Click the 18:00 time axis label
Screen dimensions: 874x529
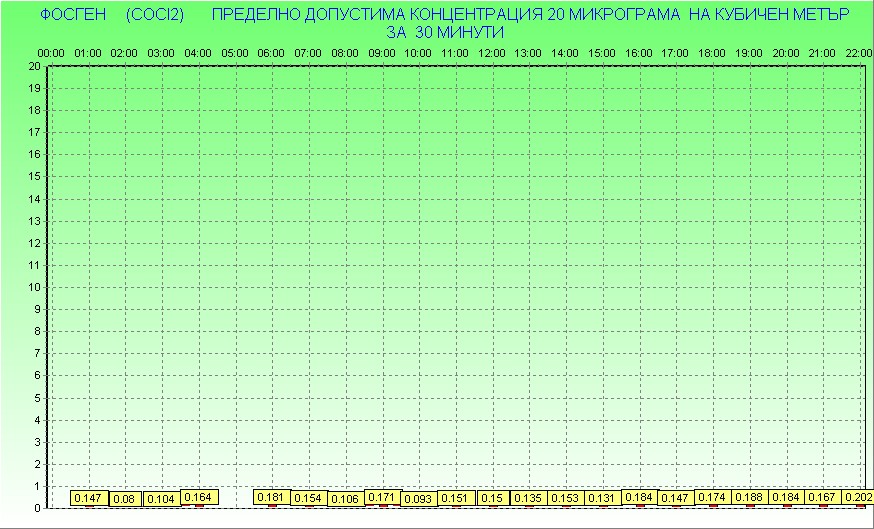click(x=712, y=54)
